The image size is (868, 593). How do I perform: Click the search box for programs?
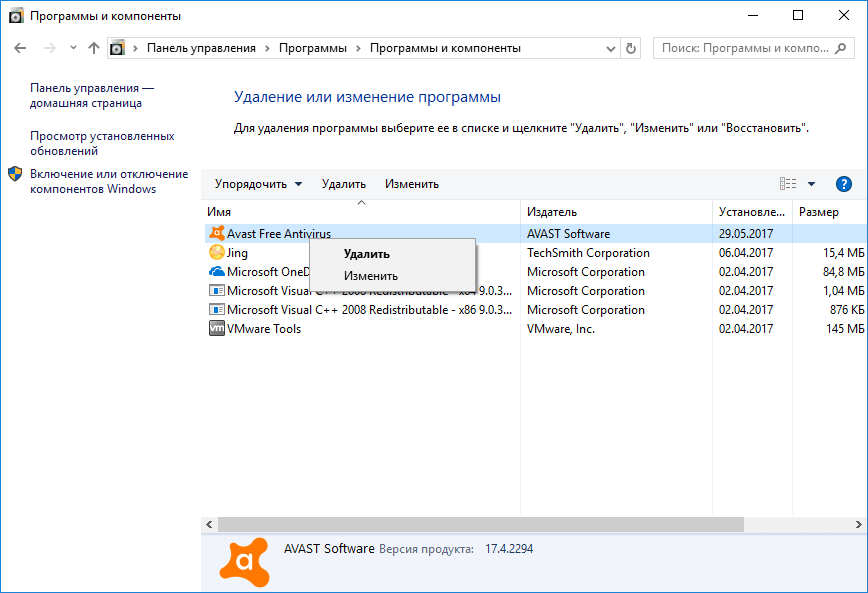(753, 48)
